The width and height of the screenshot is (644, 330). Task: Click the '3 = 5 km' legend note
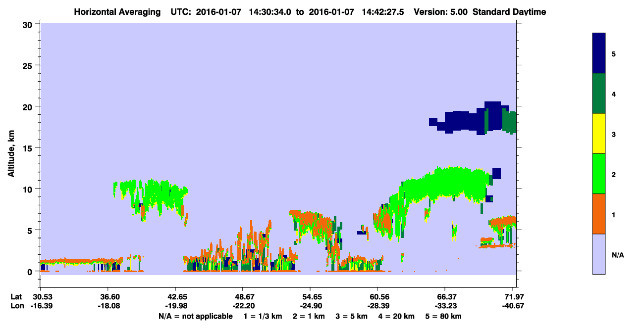click(352, 316)
